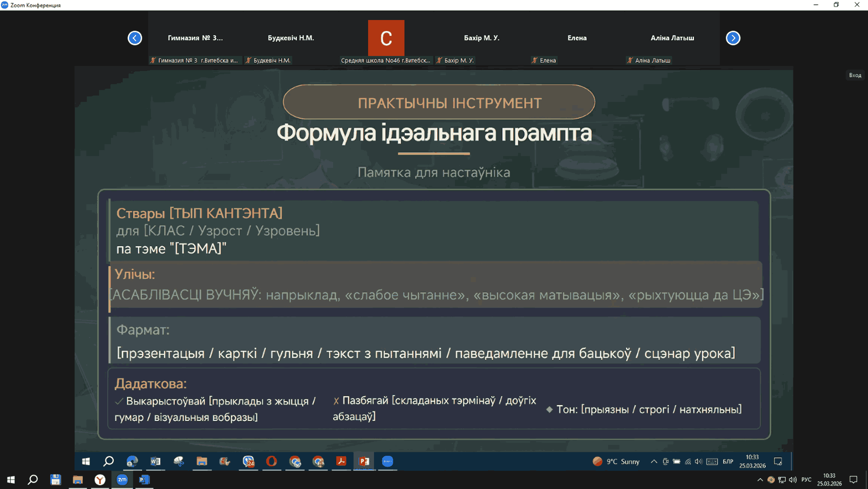Open Yandex Browser from the bottom taskbar
868x489 pixels.
tap(100, 479)
